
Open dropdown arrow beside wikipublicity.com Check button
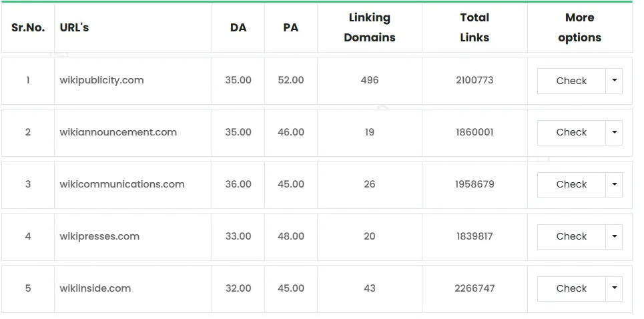click(x=614, y=81)
